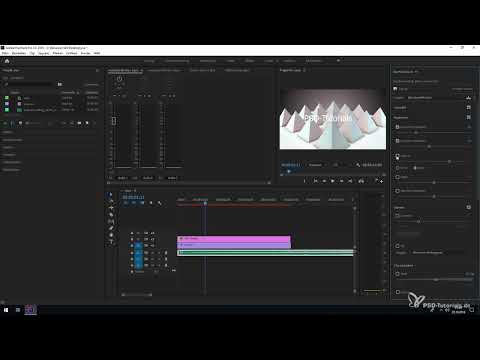The image size is (480, 360).
Task: Mute the audio track with the green clip
Action: coord(152,253)
